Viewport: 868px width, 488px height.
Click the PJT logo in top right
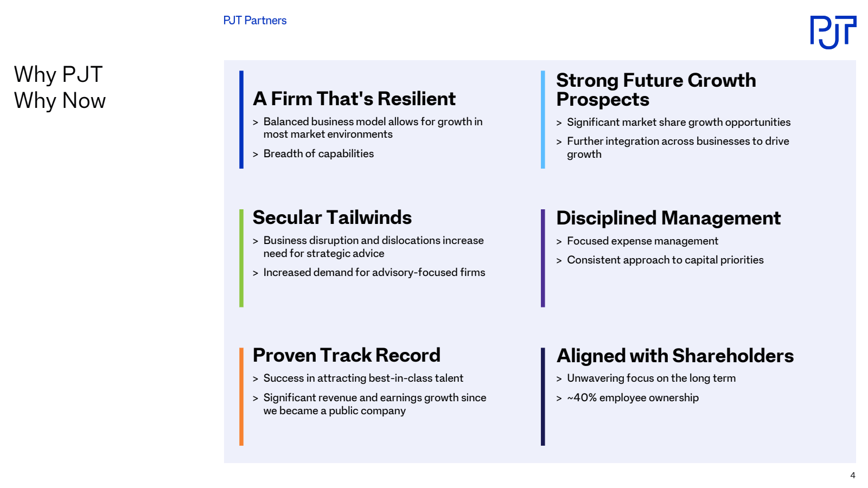point(833,33)
